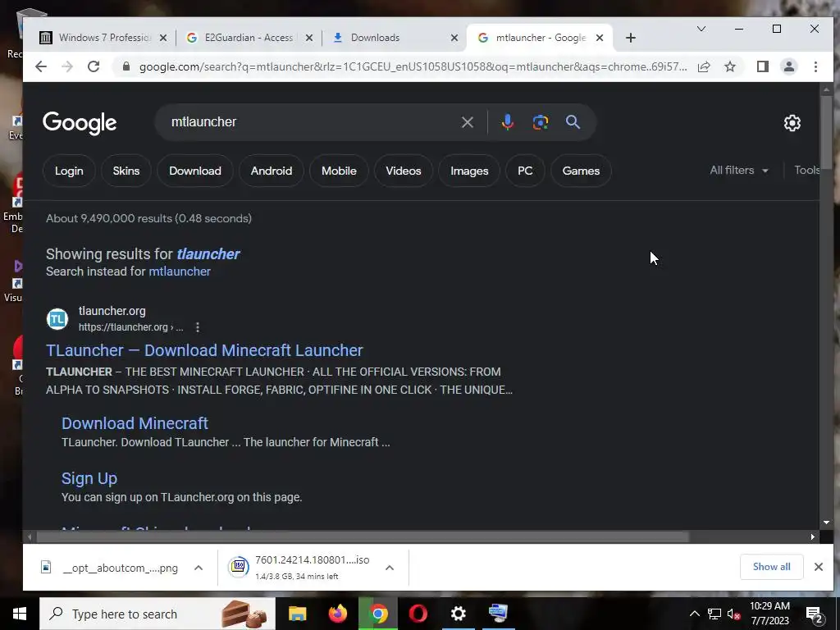840x630 pixels.
Task: Click the muted volume tray icon
Action: click(x=733, y=614)
